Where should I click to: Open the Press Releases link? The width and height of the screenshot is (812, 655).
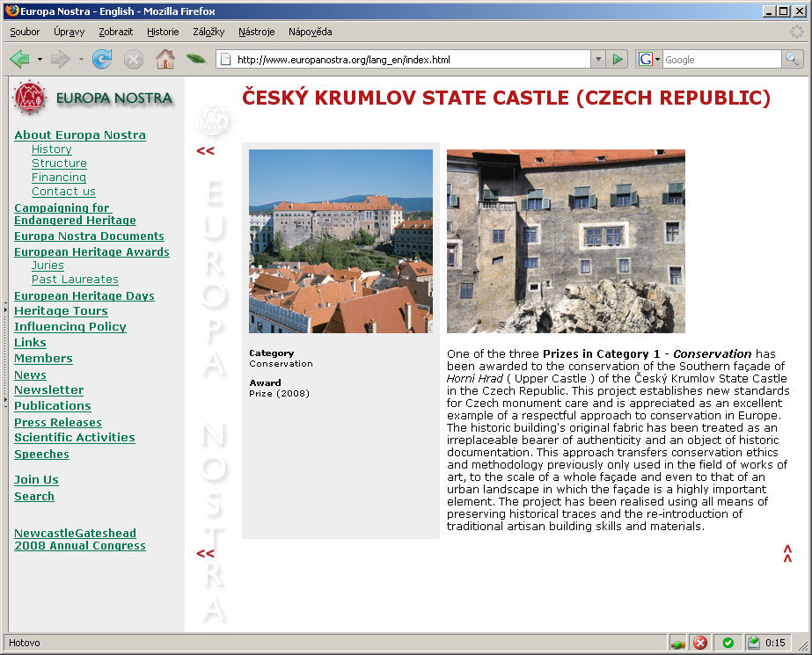[x=58, y=423]
